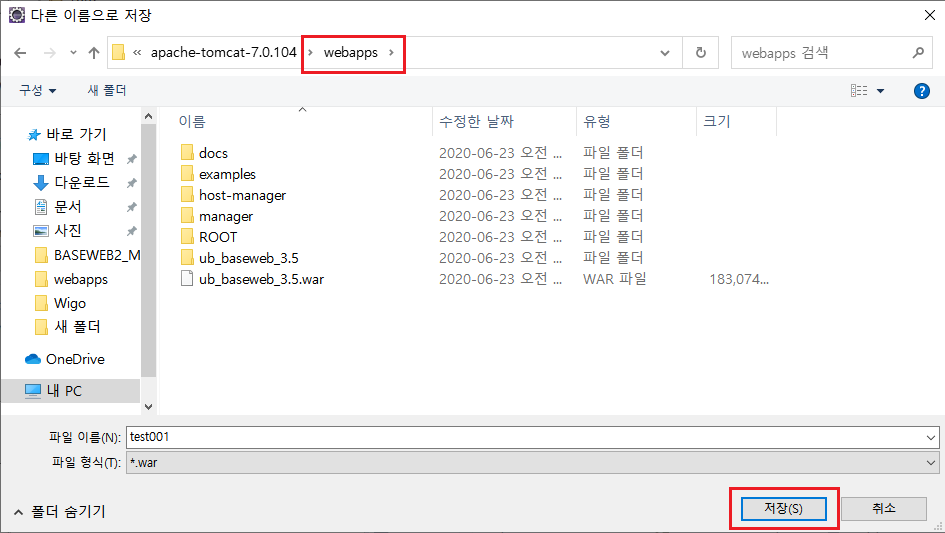
Task: Click sidebar scrollbar up arrow
Action: pyautogui.click(x=149, y=116)
